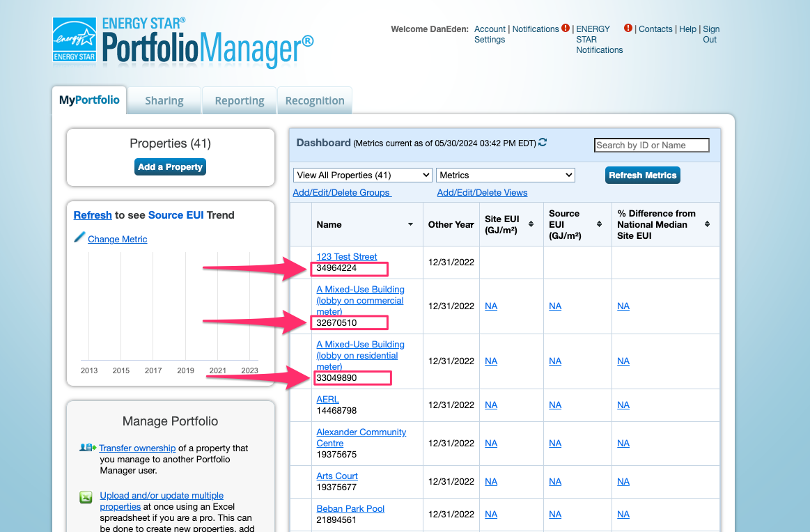Open the Recognition tab
Screen dimensions: 810x532
click(x=315, y=101)
